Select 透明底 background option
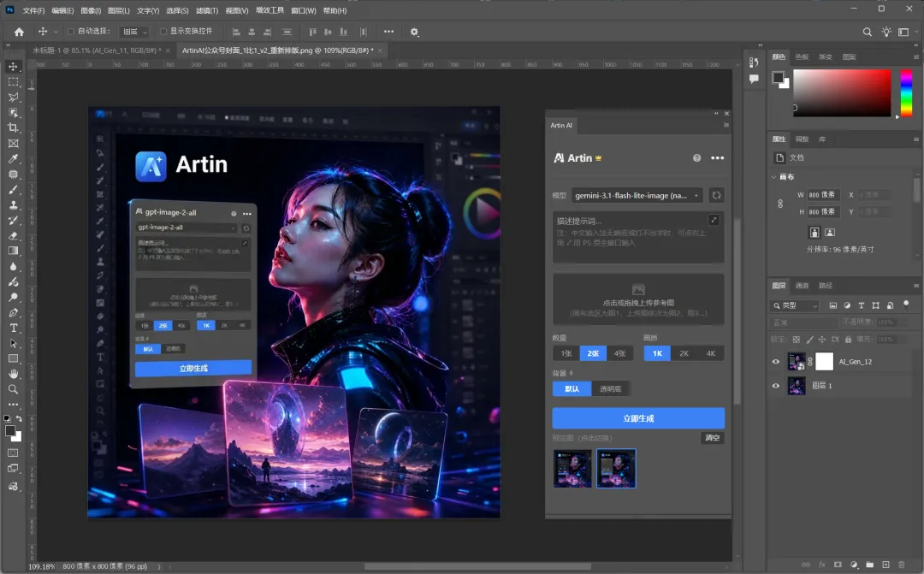The width and height of the screenshot is (924, 574). pos(611,389)
